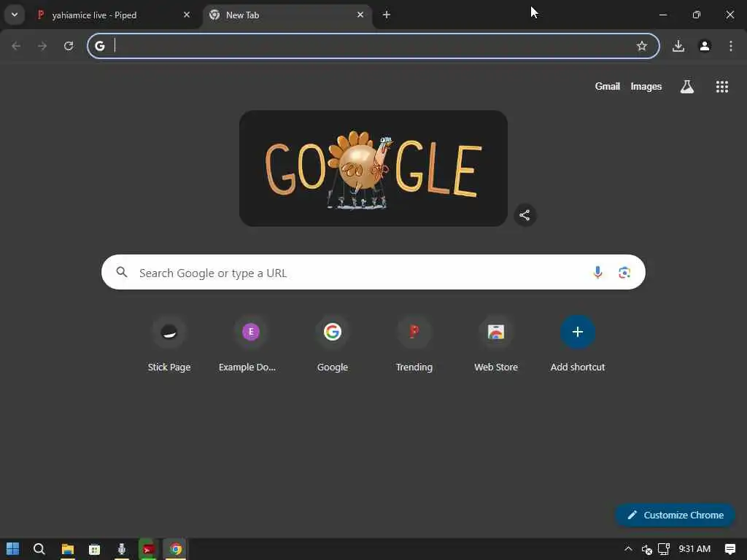Click the magnifier icon in search box
Viewport: 747px width, 560px height.
(x=122, y=272)
